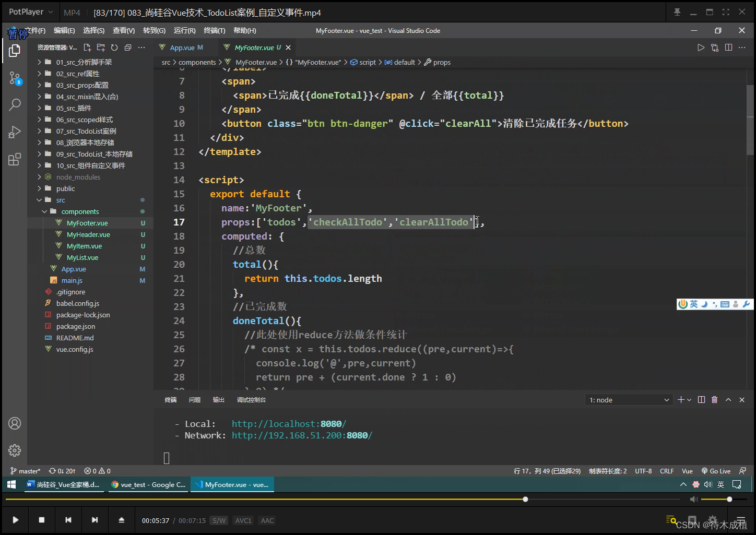Click the master branch status item
756x535 pixels.
coord(25,471)
